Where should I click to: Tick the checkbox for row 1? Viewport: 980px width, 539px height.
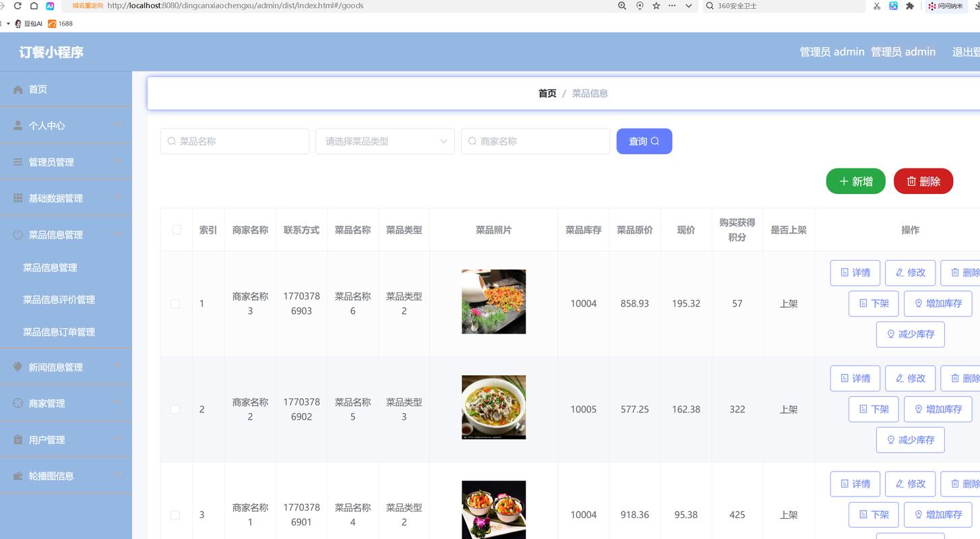coord(175,304)
